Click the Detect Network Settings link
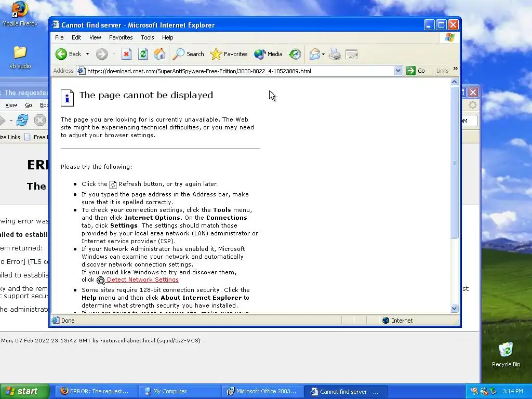 point(142,280)
